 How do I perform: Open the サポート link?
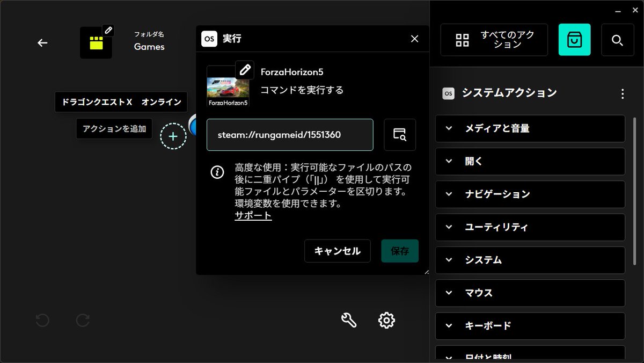pos(253,216)
